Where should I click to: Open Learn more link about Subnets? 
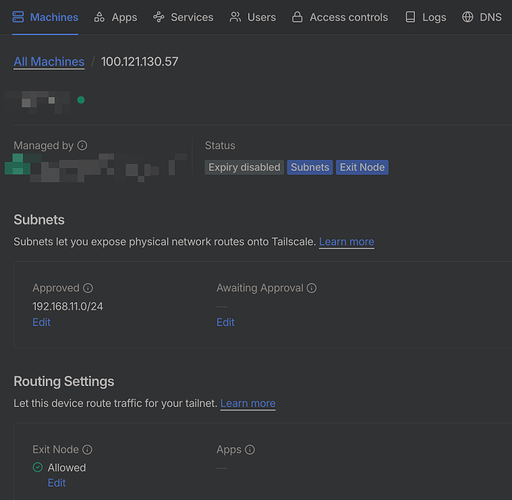pyautogui.click(x=347, y=242)
